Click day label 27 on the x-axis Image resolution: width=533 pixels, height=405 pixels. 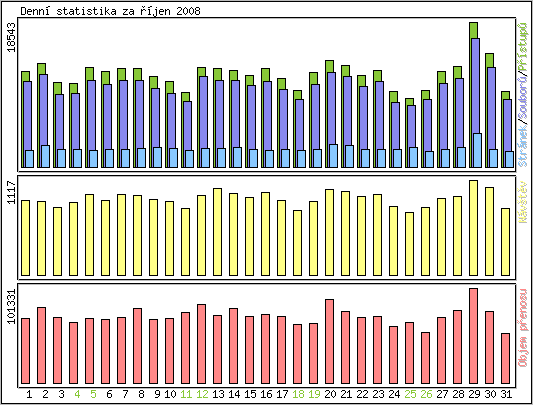442,394
